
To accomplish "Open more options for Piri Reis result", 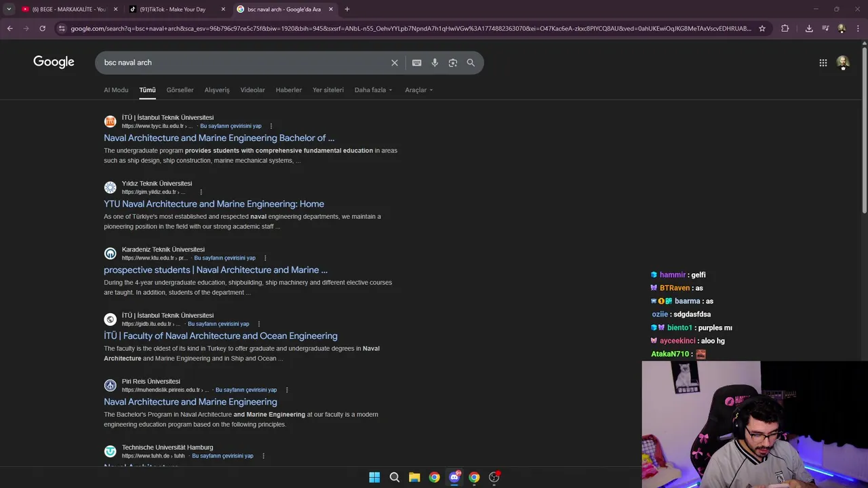I will (287, 390).
